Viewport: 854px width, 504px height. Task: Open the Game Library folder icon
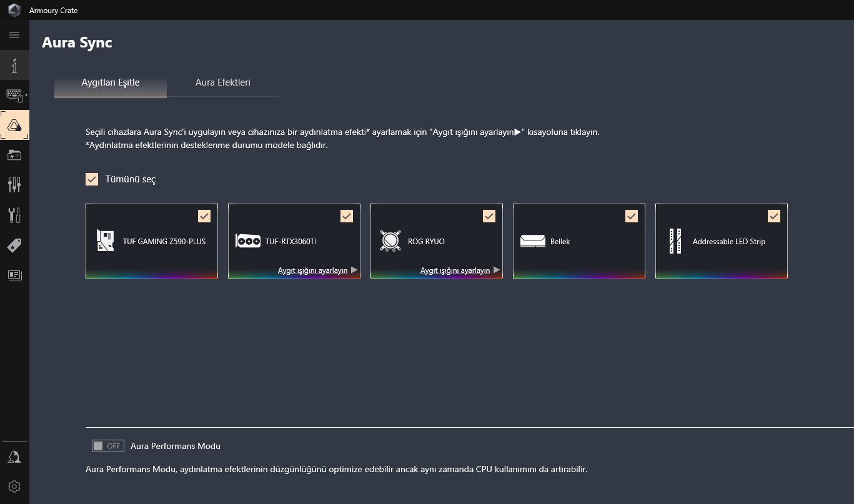pyautogui.click(x=14, y=155)
